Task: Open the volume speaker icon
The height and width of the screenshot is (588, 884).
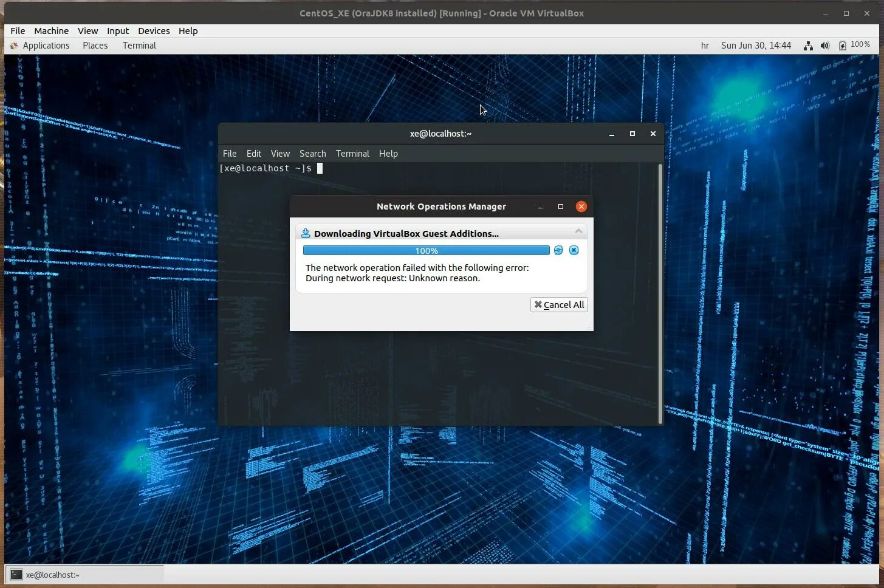Action: pos(824,46)
